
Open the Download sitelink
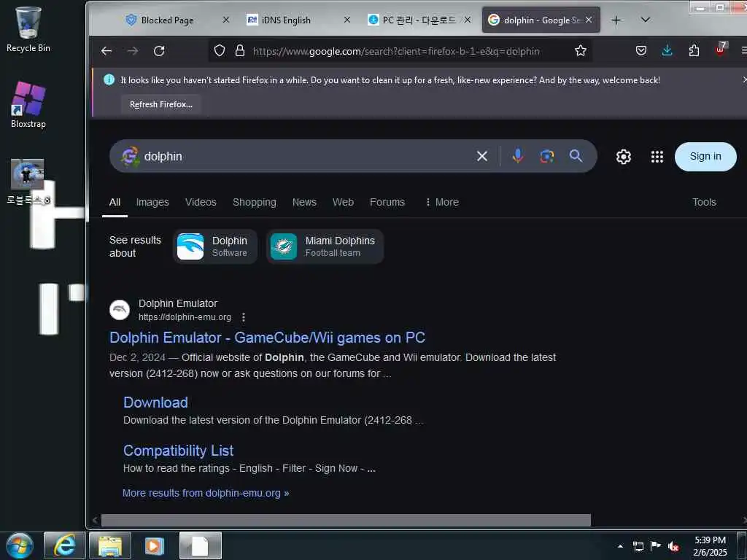tap(155, 402)
